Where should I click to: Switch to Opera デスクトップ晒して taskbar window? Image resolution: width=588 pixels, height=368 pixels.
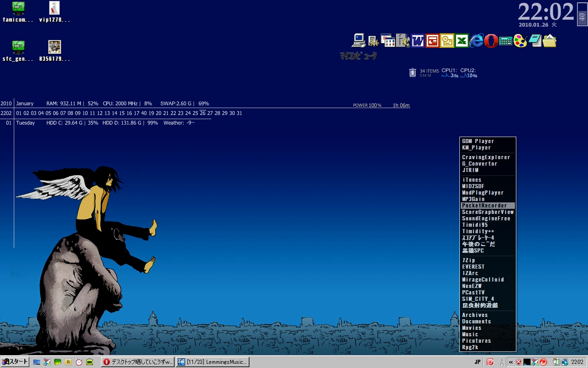click(138, 362)
